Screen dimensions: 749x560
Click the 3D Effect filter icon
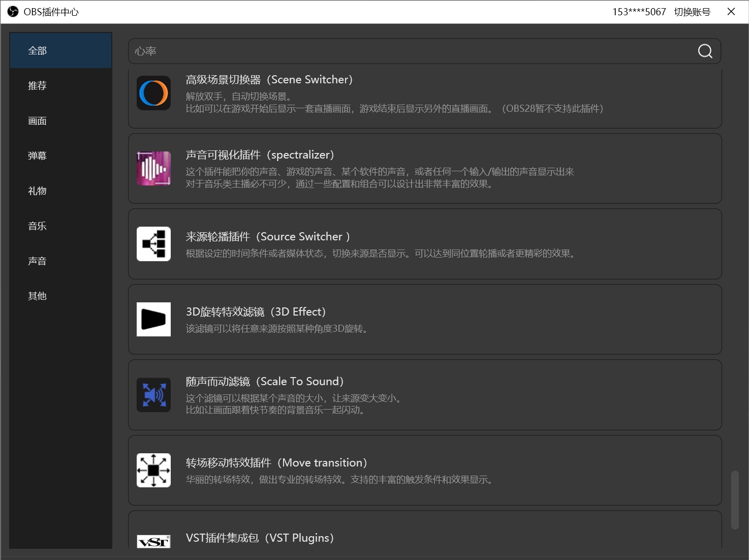(153, 319)
